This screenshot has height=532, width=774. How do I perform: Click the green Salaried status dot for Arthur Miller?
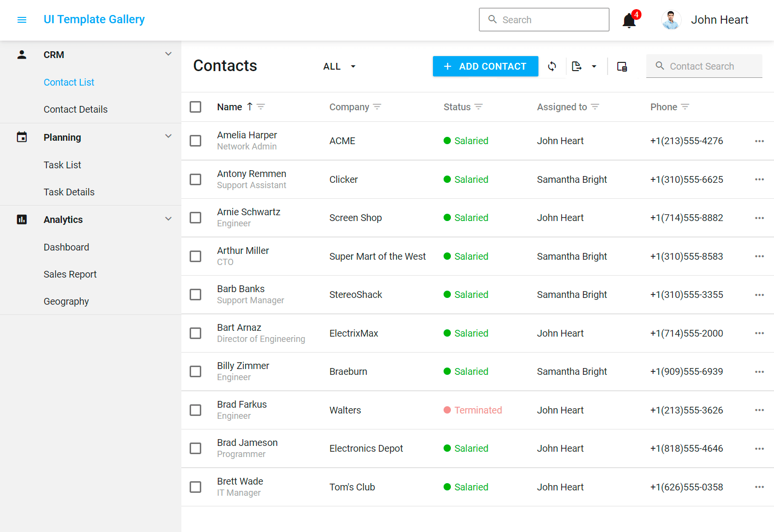pyautogui.click(x=447, y=256)
